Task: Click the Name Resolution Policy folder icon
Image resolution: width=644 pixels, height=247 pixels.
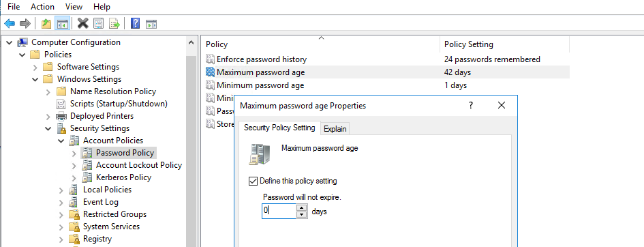Action: [x=61, y=91]
